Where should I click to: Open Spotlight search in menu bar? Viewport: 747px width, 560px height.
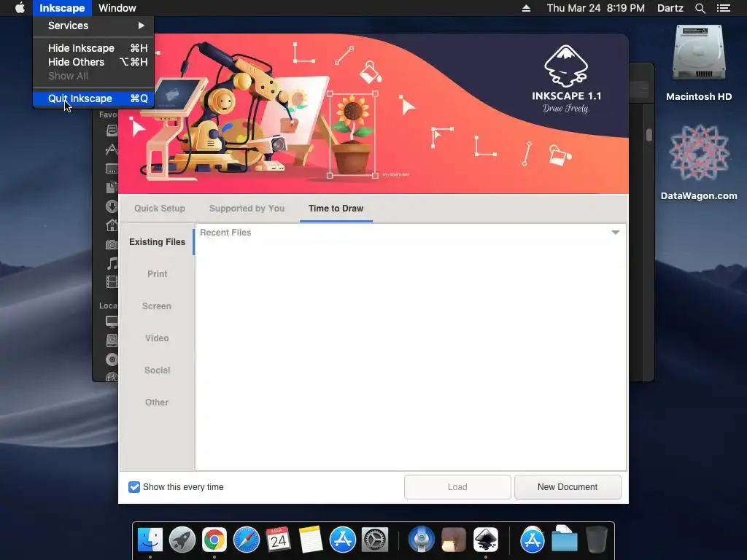click(700, 8)
